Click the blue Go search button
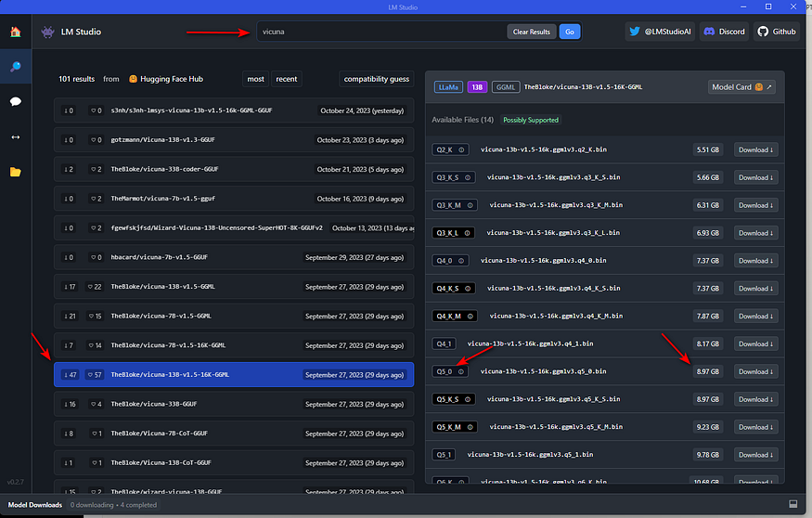The image size is (812, 518). [569, 32]
